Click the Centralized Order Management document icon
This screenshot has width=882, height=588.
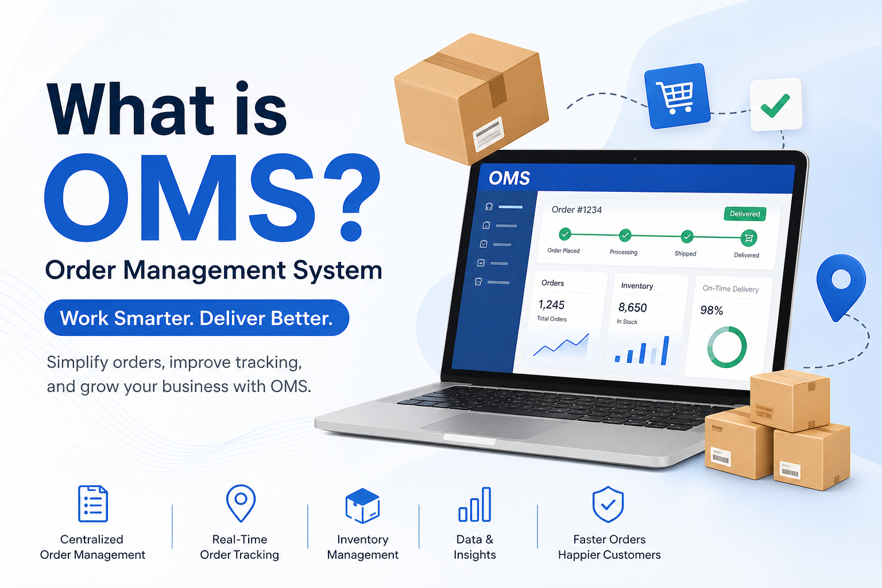click(92, 504)
